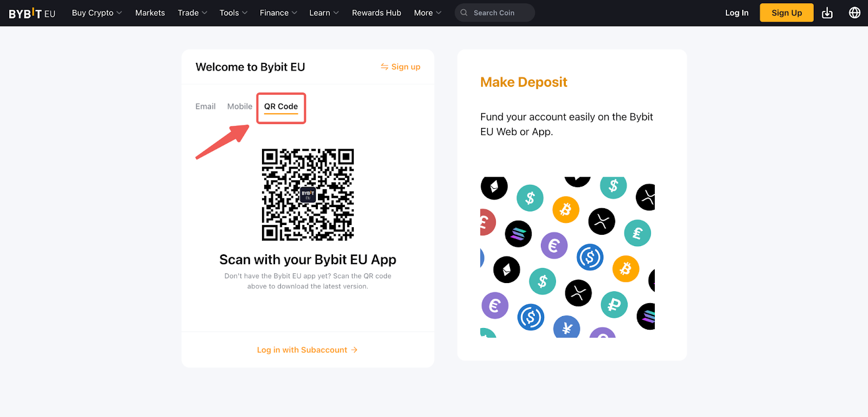868x417 pixels.
Task: Select the QR Code tab
Action: [x=281, y=106]
